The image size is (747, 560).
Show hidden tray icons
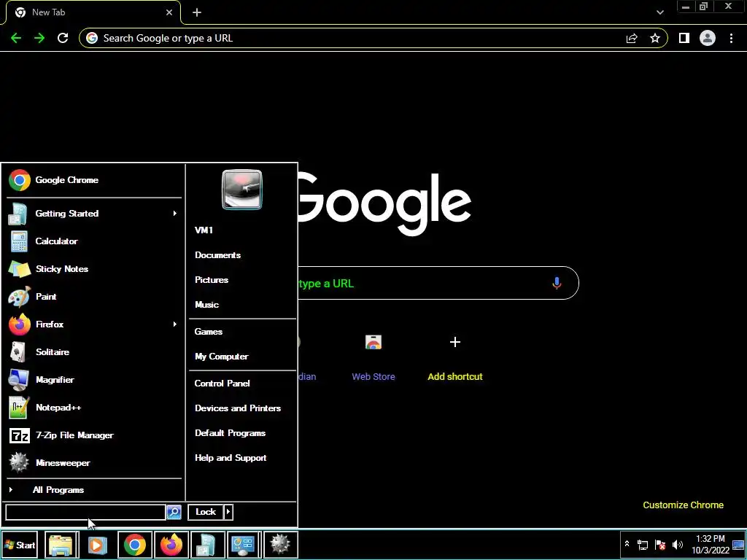pyautogui.click(x=627, y=544)
